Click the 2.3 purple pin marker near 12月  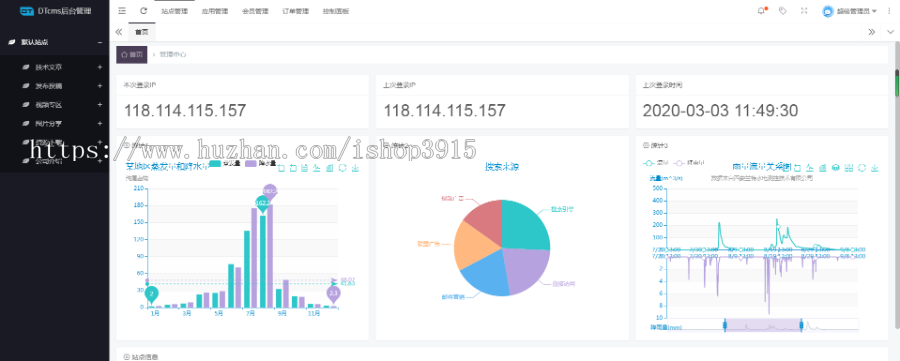point(333,294)
